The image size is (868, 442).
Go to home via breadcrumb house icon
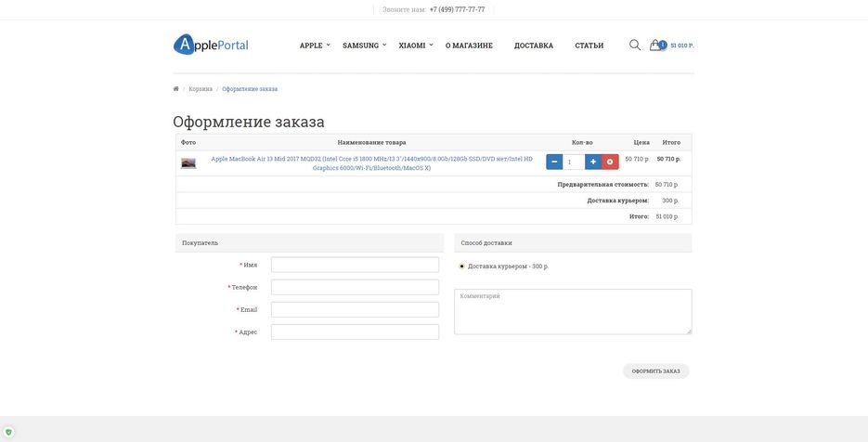click(176, 88)
